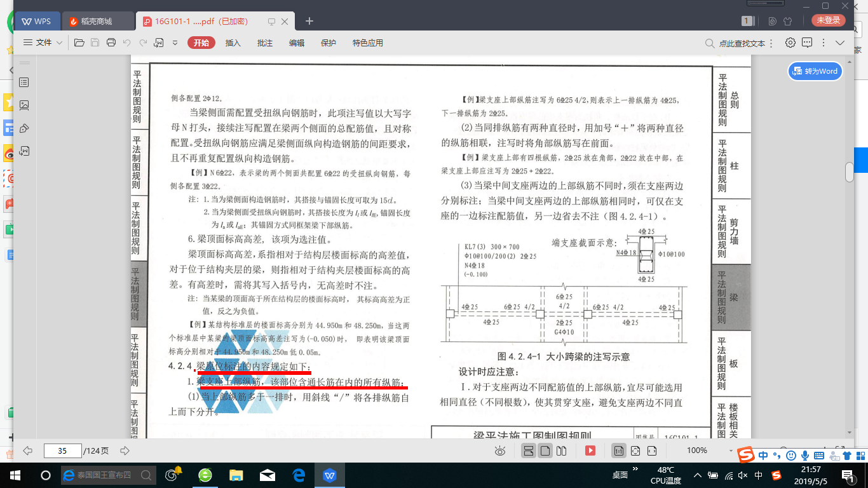Open File Explorer from taskbar
868x488 pixels.
pyautogui.click(x=236, y=475)
